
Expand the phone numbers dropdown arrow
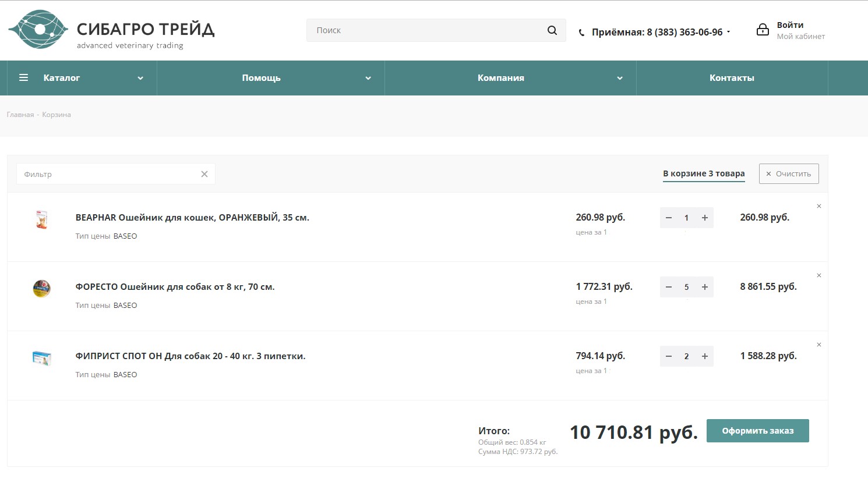click(728, 32)
